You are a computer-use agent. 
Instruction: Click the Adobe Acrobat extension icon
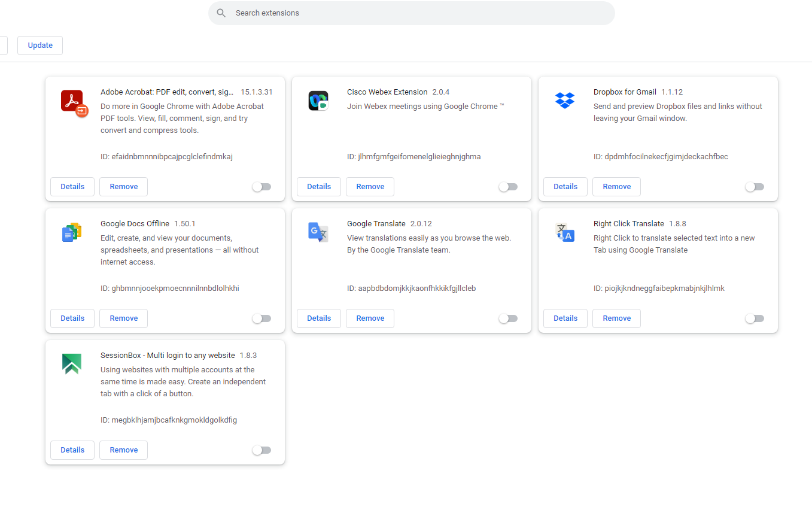click(x=75, y=103)
